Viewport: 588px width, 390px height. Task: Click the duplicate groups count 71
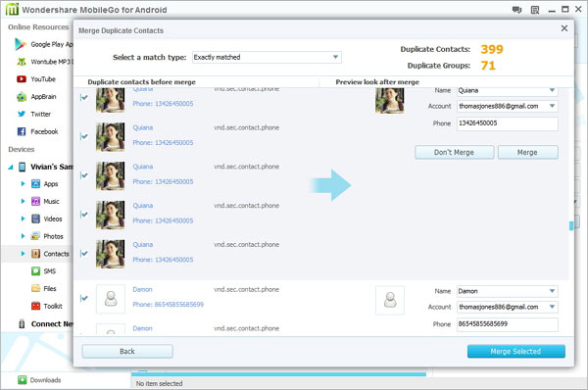pyautogui.click(x=488, y=66)
